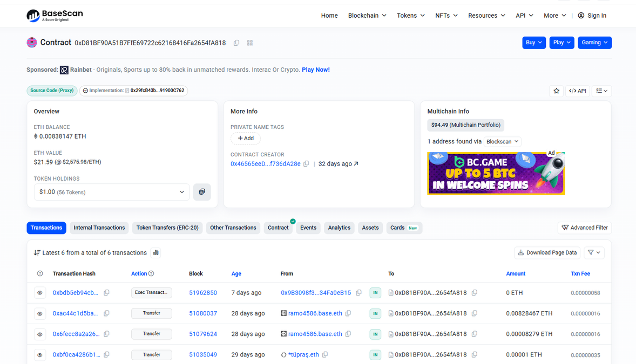The height and width of the screenshot is (364, 636).
Task: Open token holdings wallet view icon
Action: [202, 192]
